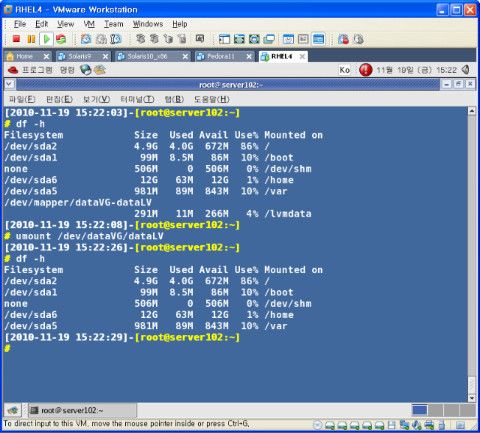Click the Ko input method indicator

[x=345, y=70]
